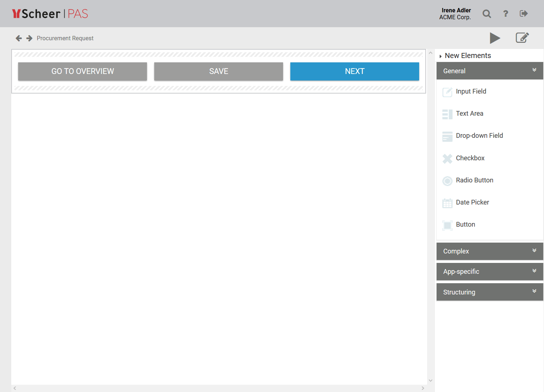Screen dimensions: 544x392
Task: Click the scroll down arrow
Action: [x=430, y=380]
